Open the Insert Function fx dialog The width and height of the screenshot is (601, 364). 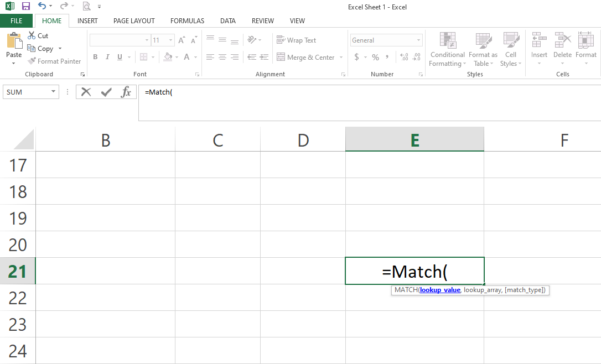pos(126,92)
